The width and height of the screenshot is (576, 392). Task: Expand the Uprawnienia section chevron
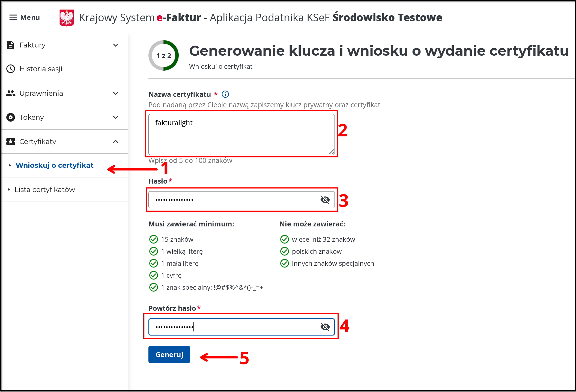[x=116, y=93]
